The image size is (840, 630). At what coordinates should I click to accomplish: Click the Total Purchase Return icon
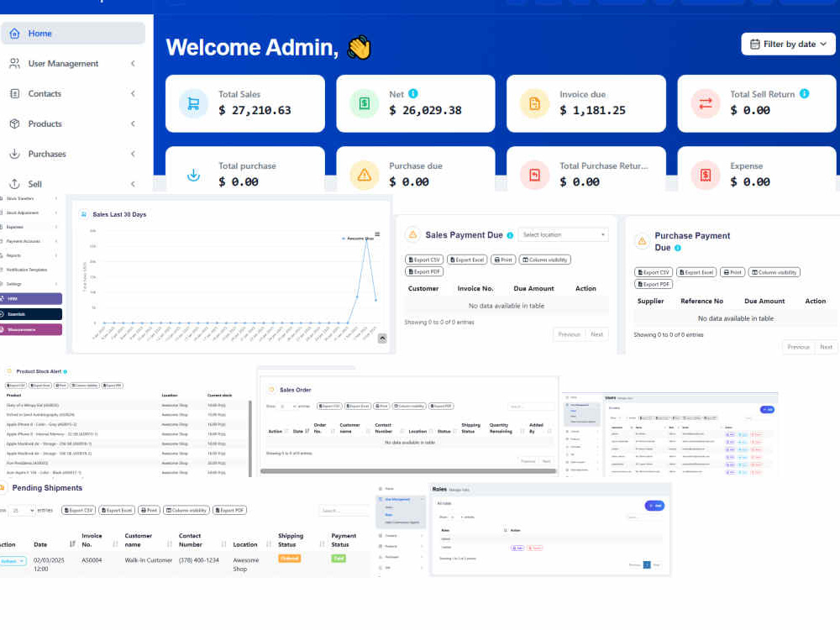coord(534,176)
